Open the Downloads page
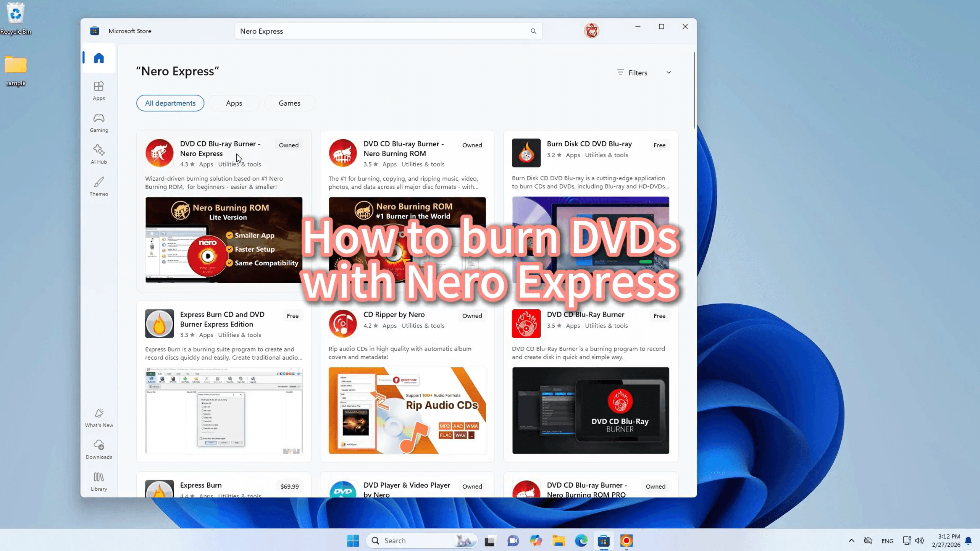 98,449
